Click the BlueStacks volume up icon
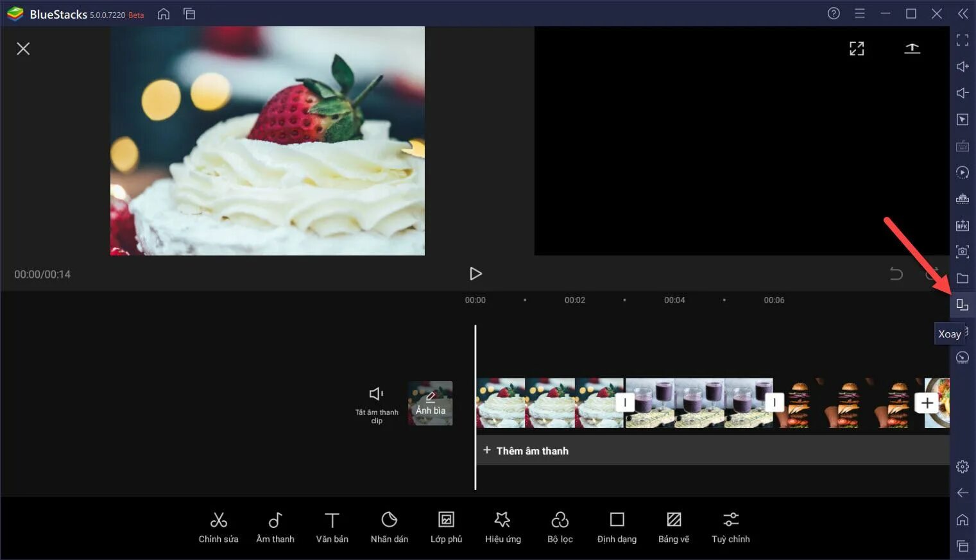This screenshot has height=560, width=976. (x=963, y=67)
